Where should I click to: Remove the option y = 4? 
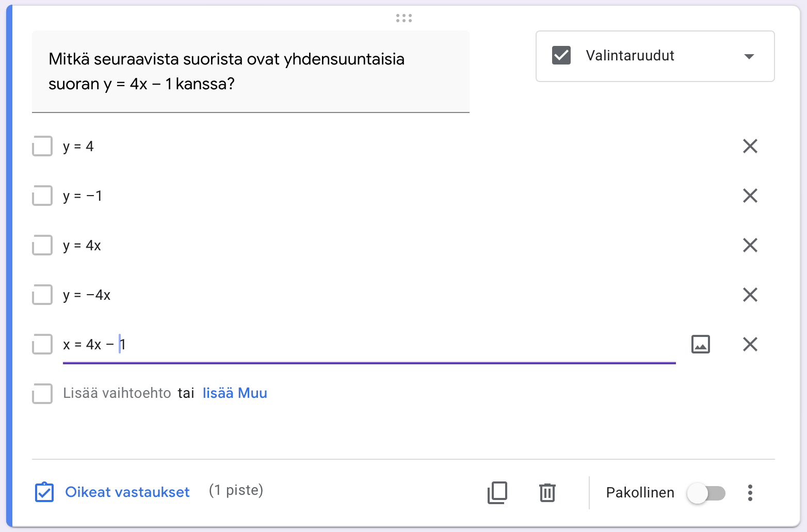tap(750, 146)
